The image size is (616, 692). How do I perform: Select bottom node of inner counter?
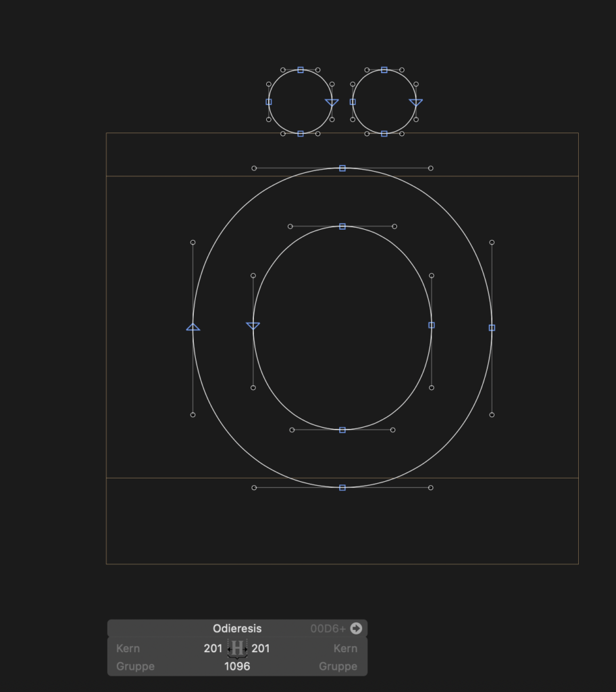[x=342, y=430]
